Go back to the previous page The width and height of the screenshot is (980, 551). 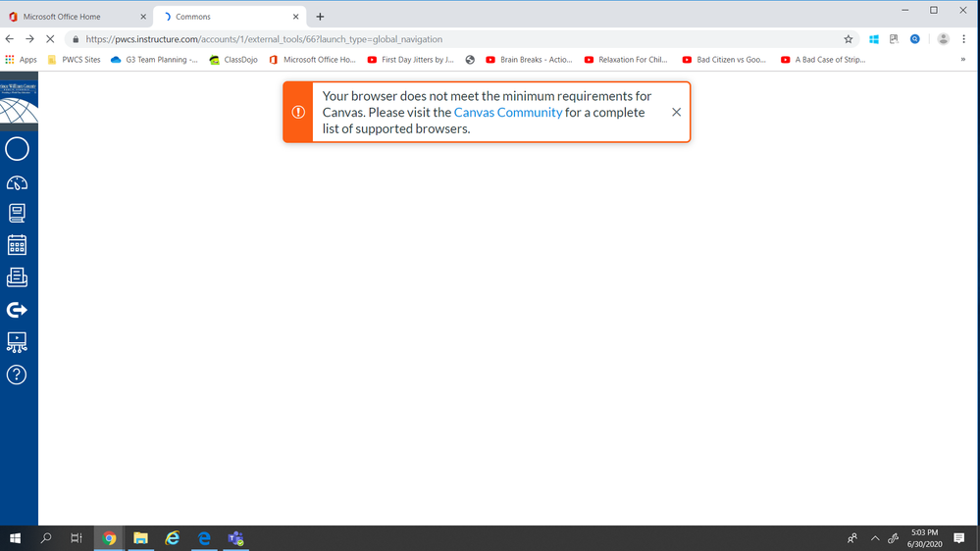tap(10, 39)
